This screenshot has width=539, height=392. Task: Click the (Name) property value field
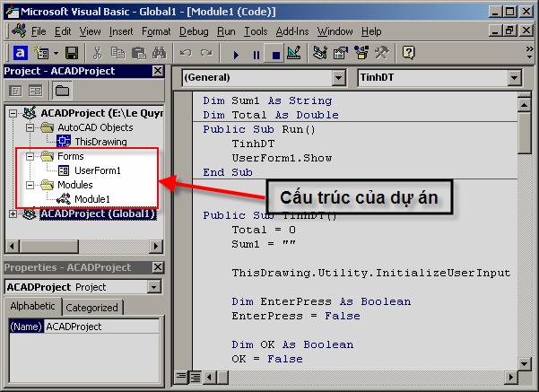click(x=102, y=327)
